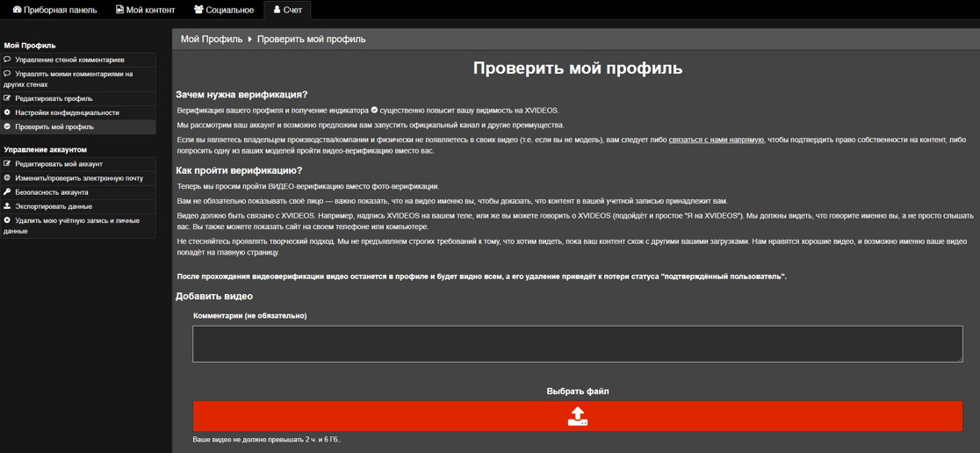Click the @ icon beside Изменить/проверить электронную почту
This screenshot has width=980, height=453.
pyautogui.click(x=7, y=178)
